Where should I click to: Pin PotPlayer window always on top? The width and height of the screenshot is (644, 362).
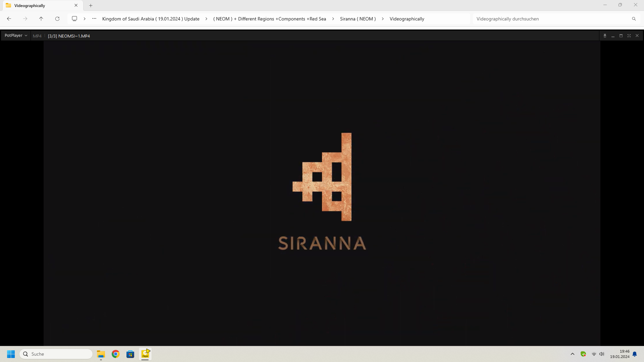[605, 36]
